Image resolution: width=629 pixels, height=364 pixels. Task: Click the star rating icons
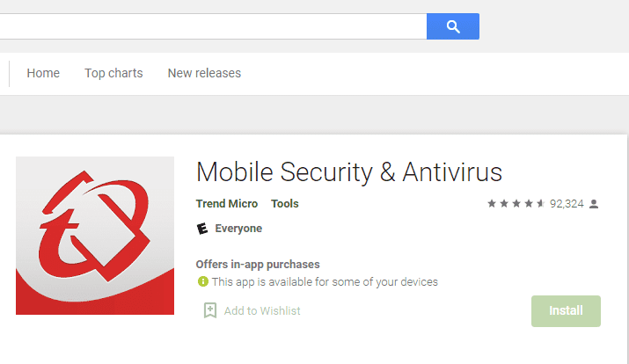click(516, 204)
